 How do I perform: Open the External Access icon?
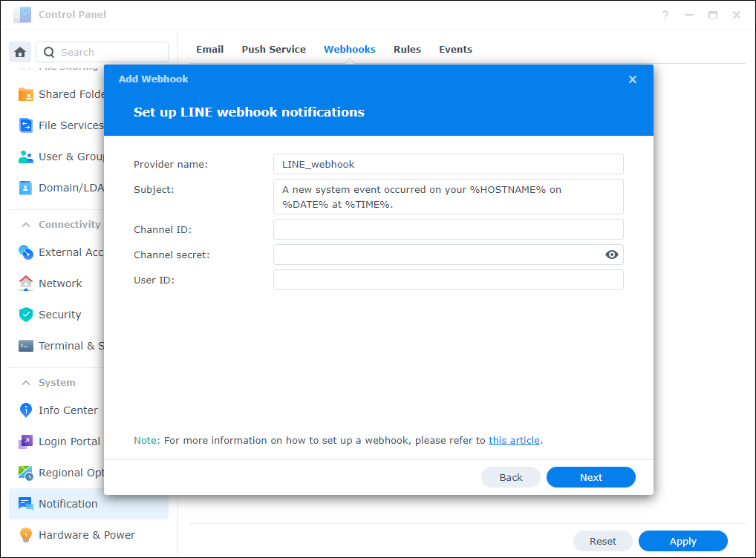(x=25, y=252)
